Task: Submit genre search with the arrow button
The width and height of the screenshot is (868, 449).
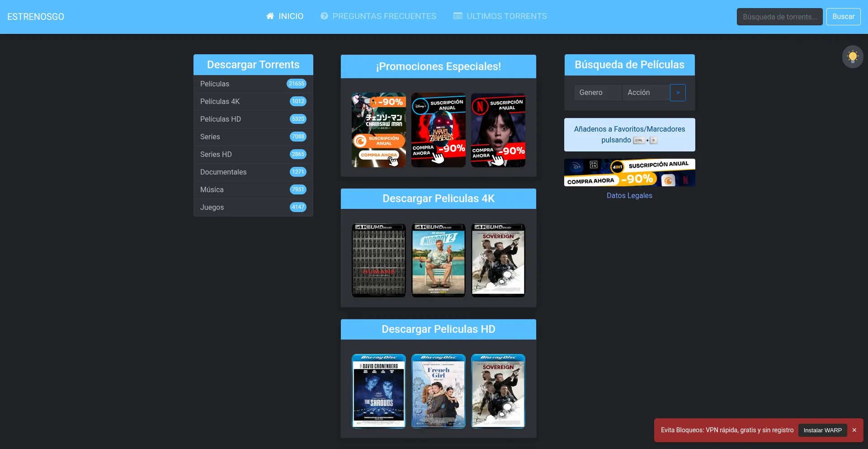Action: (x=677, y=93)
